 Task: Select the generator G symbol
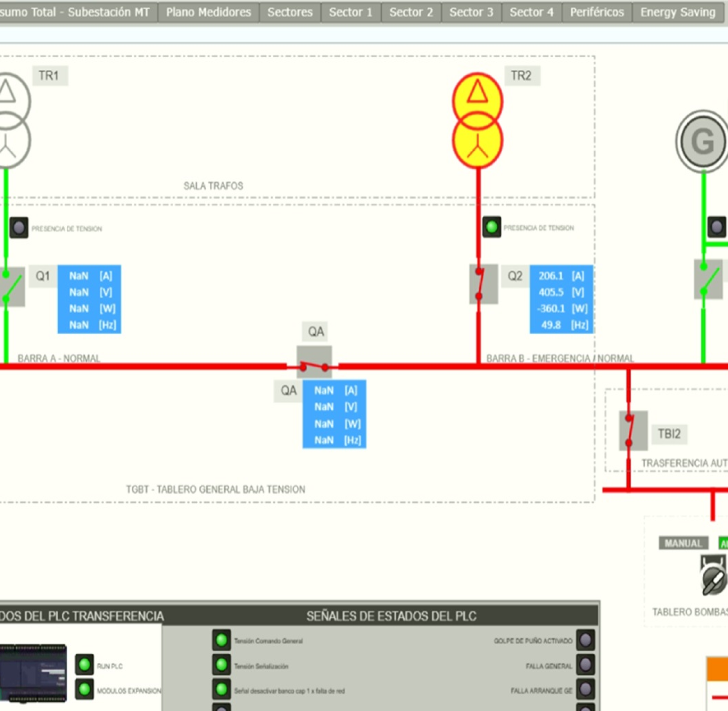702,142
